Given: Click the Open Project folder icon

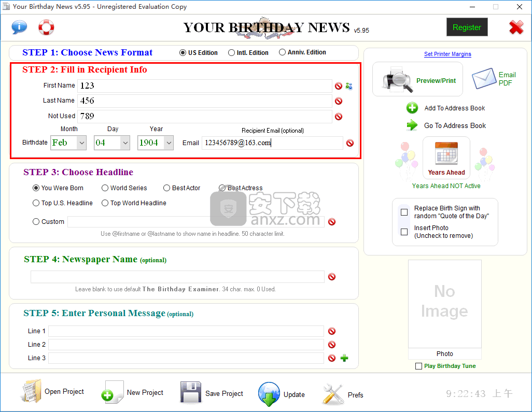Looking at the screenshot, I should tap(31, 391).
